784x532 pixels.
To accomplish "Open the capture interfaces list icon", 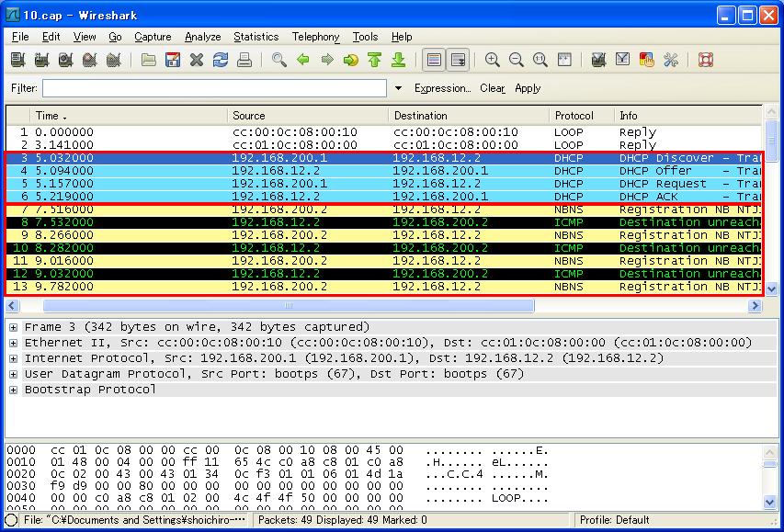I will 18,60.
